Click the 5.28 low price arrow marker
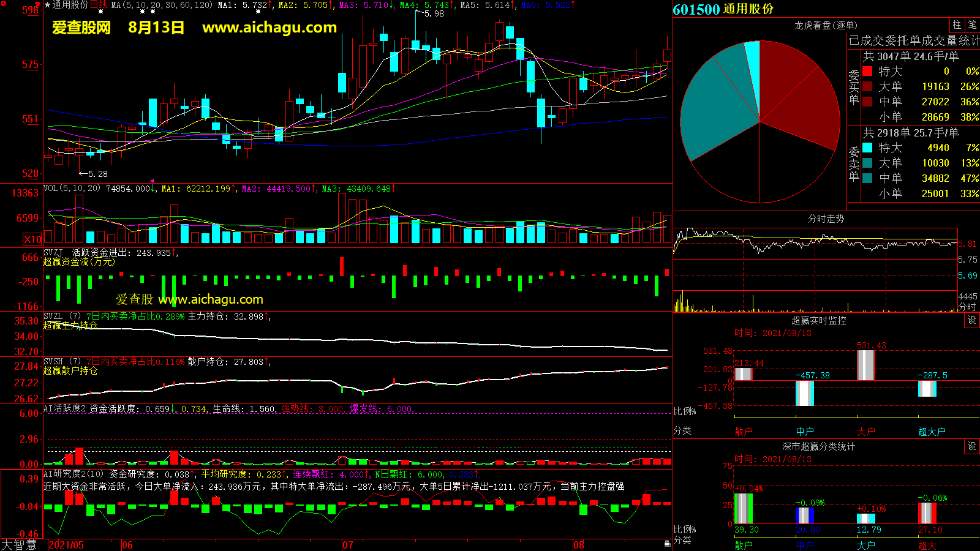Image resolution: width=980 pixels, height=551 pixels. point(93,174)
